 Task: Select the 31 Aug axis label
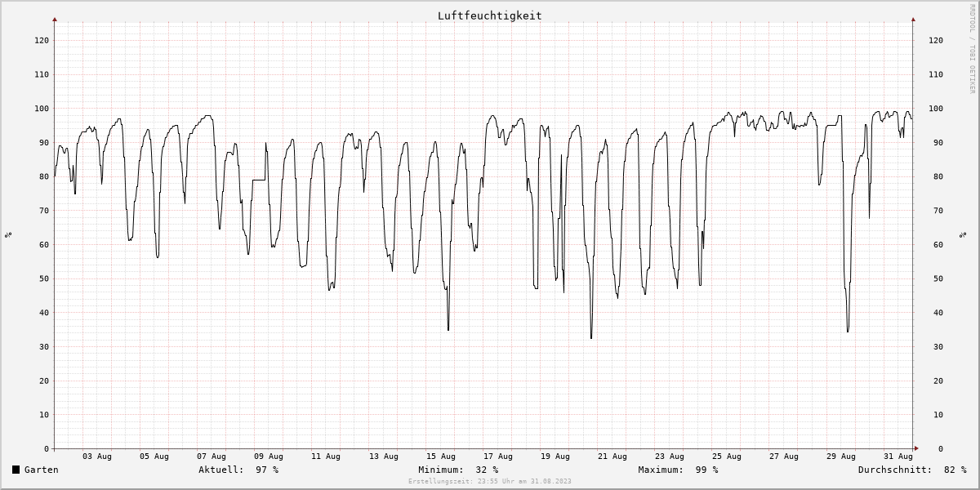coord(898,457)
